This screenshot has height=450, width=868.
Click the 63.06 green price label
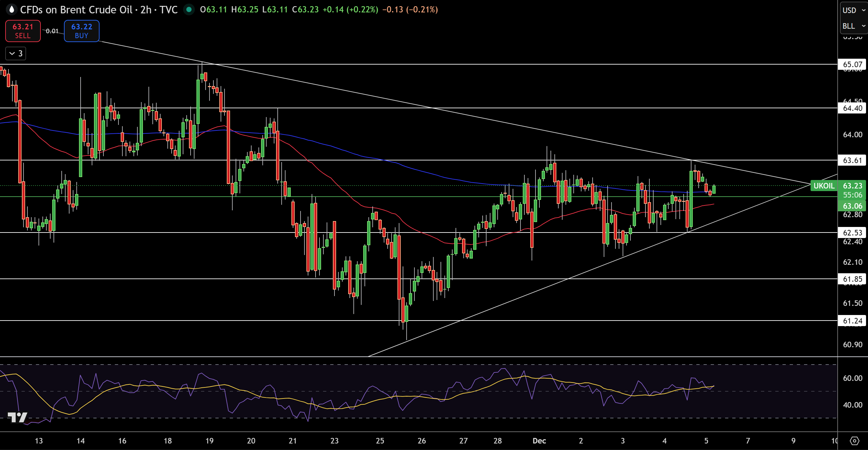852,206
